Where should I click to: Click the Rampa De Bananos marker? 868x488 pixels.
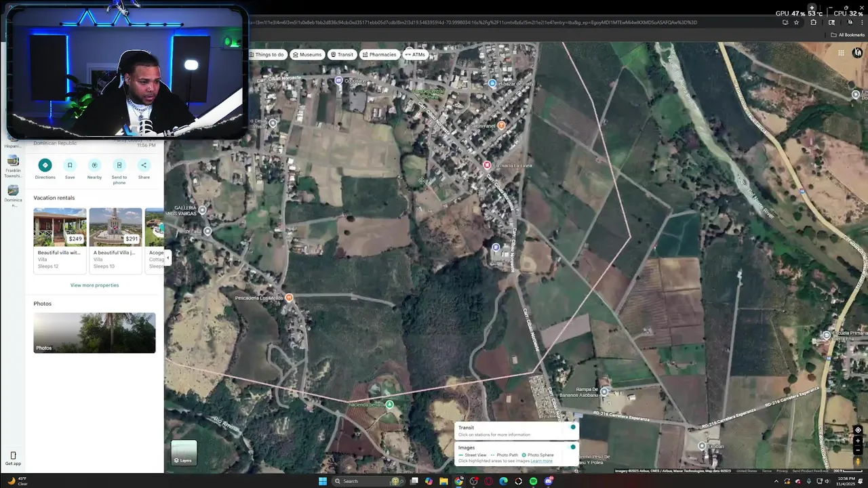click(x=604, y=391)
